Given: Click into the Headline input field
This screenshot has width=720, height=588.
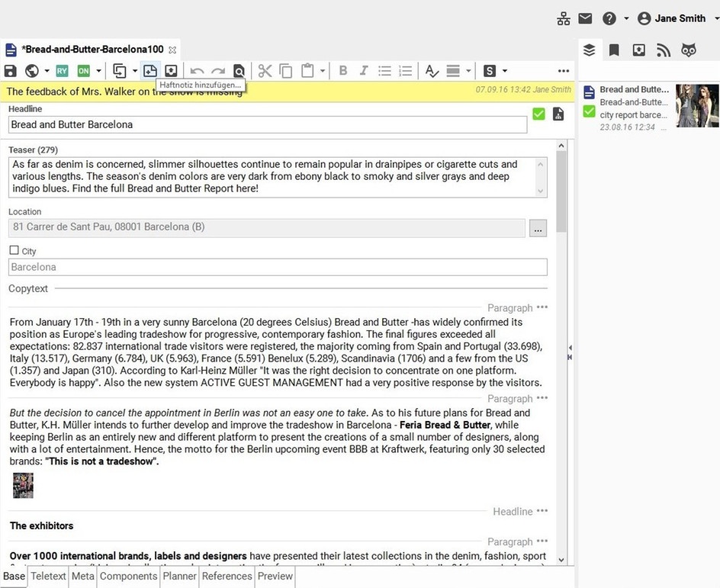Looking at the screenshot, I should click(x=268, y=125).
